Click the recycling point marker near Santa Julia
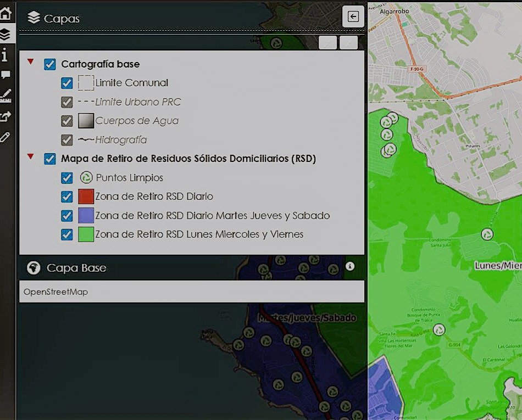The height and width of the screenshot is (420, 522). 487,234
